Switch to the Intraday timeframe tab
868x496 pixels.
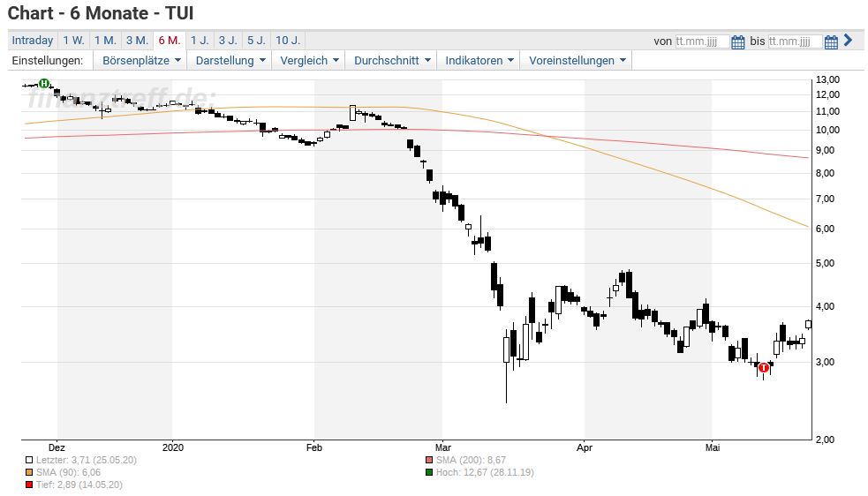(33, 41)
